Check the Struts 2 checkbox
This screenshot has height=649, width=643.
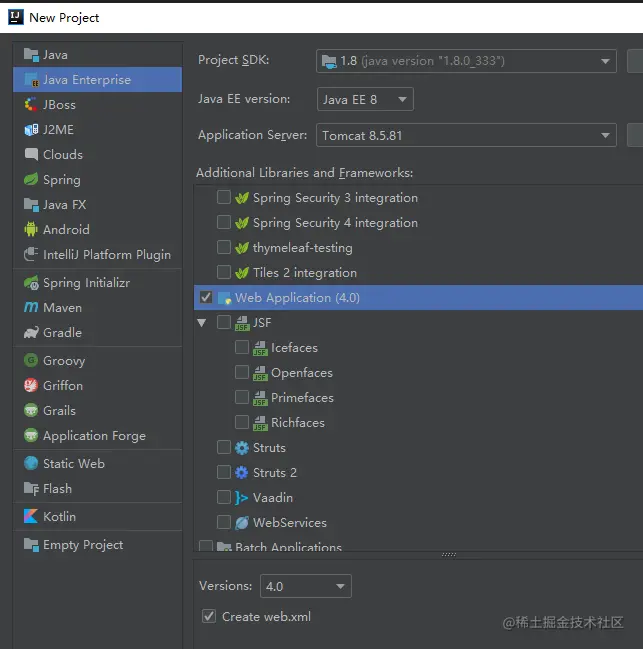[224, 472]
